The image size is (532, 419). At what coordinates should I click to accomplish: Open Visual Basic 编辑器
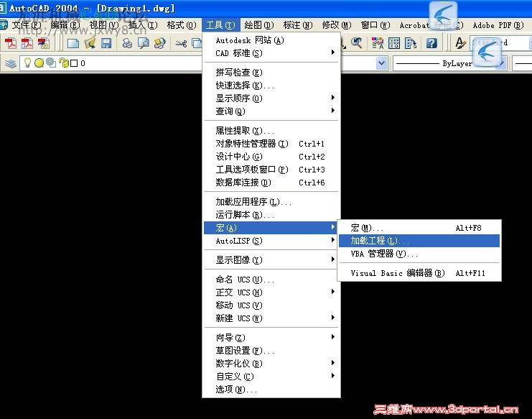419,273
